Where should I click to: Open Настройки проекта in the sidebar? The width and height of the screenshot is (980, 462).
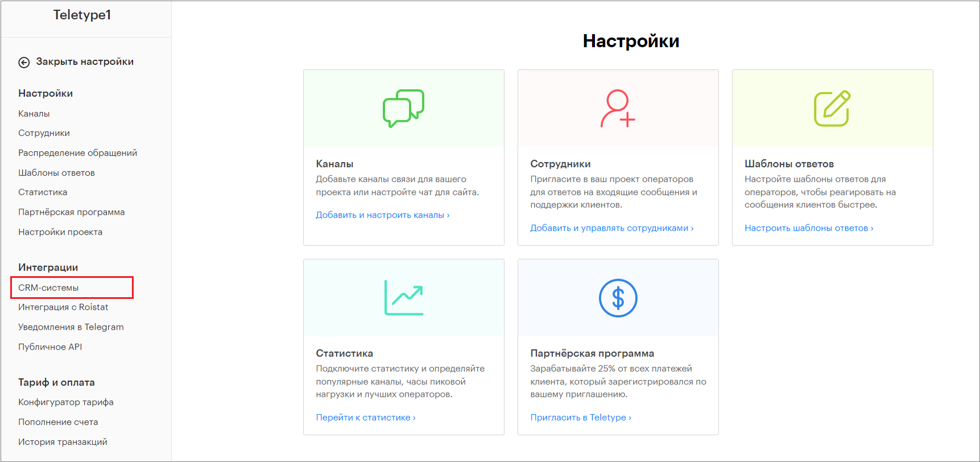click(x=60, y=232)
